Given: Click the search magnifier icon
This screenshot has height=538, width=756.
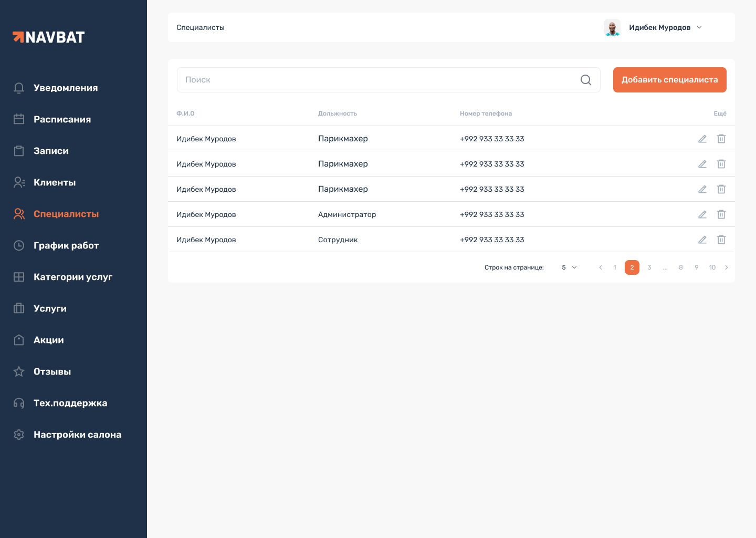Looking at the screenshot, I should 585,80.
